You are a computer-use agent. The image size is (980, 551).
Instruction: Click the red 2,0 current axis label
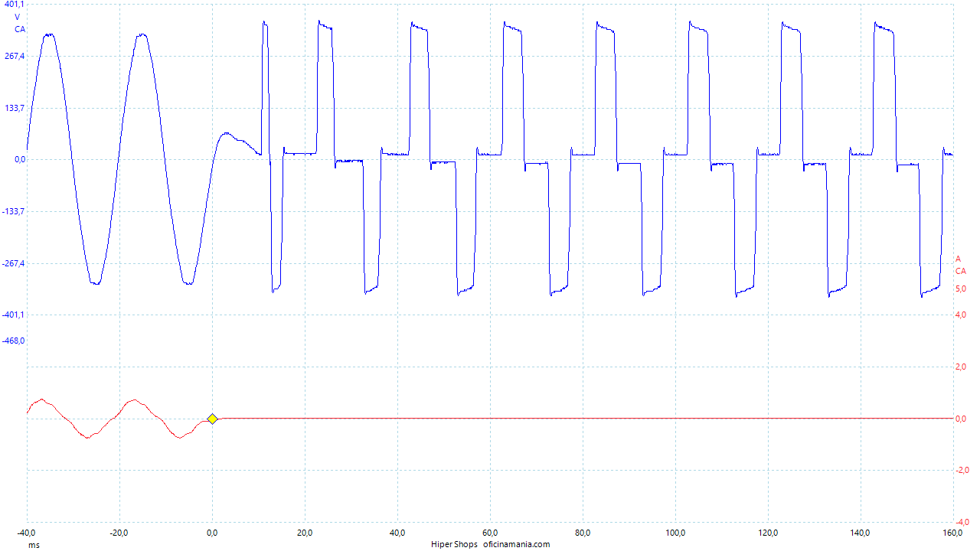coord(960,367)
